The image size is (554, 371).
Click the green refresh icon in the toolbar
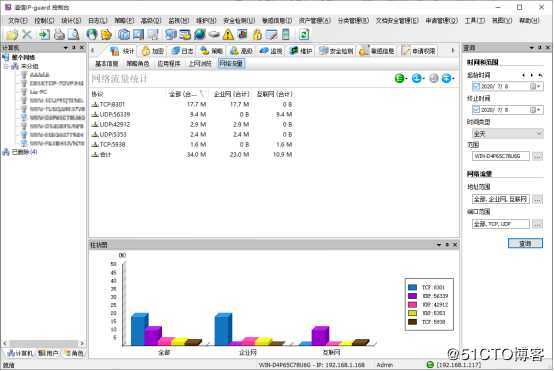click(304, 34)
